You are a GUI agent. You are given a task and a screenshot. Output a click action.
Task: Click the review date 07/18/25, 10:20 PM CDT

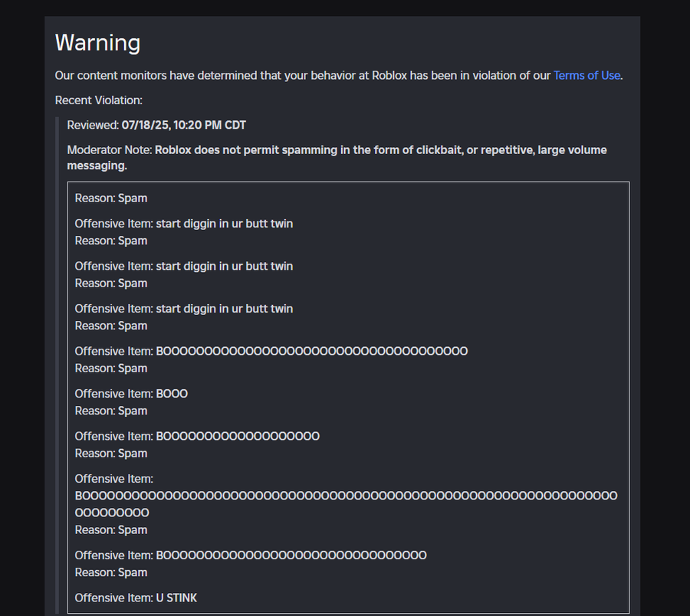(x=183, y=125)
